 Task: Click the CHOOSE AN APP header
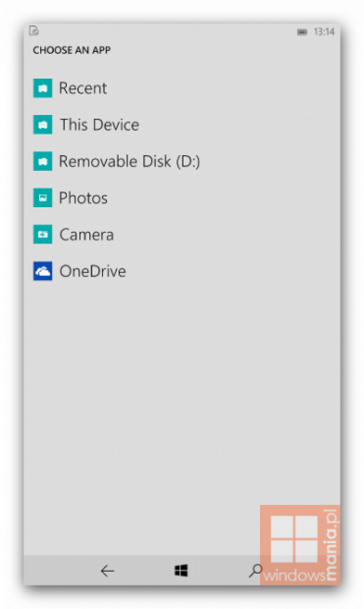[72, 50]
